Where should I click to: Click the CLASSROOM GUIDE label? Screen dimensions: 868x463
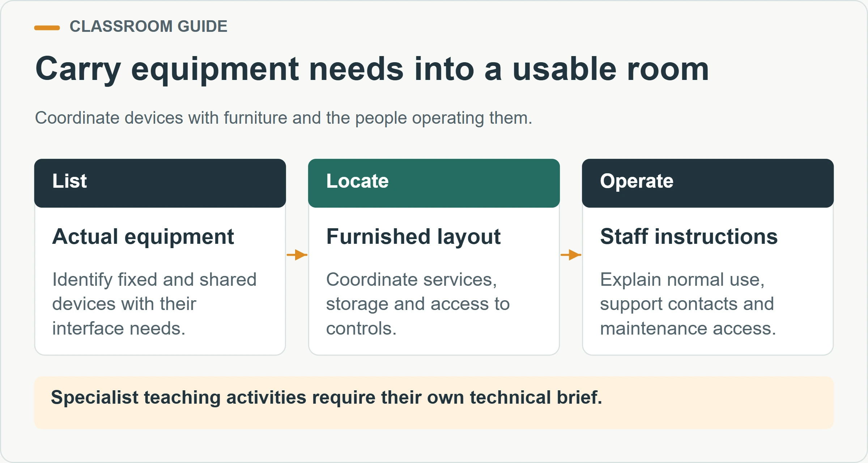pos(148,26)
